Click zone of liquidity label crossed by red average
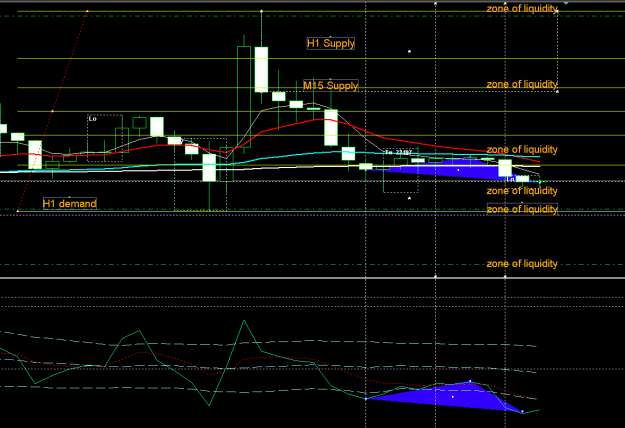The image size is (625, 428). pos(522,150)
